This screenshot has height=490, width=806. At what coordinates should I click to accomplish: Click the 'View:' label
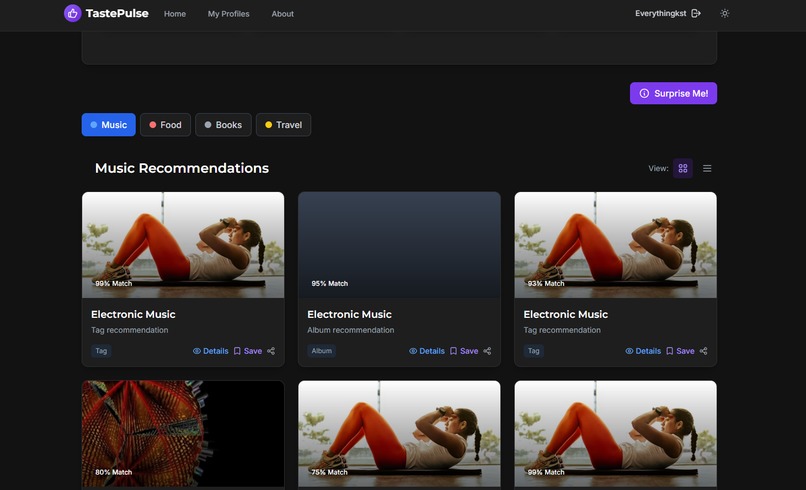tap(658, 168)
